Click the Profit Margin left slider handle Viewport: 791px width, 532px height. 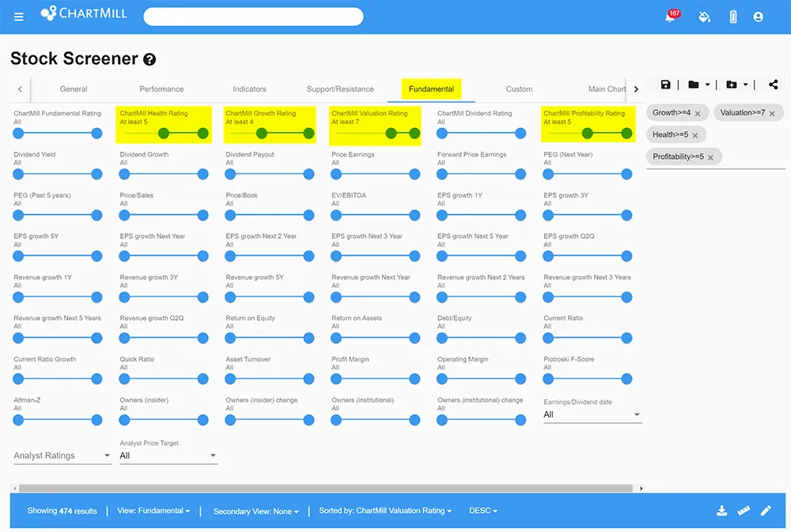336,379
